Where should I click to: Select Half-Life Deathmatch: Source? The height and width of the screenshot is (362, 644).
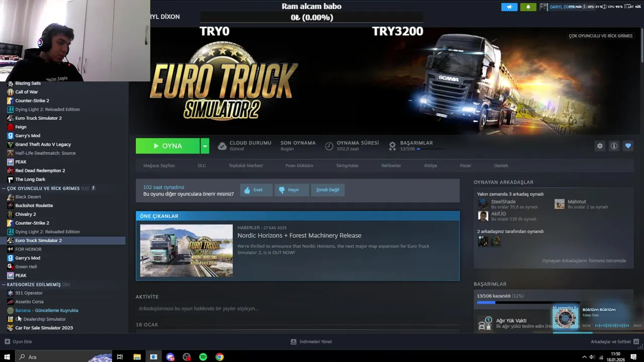point(45,153)
